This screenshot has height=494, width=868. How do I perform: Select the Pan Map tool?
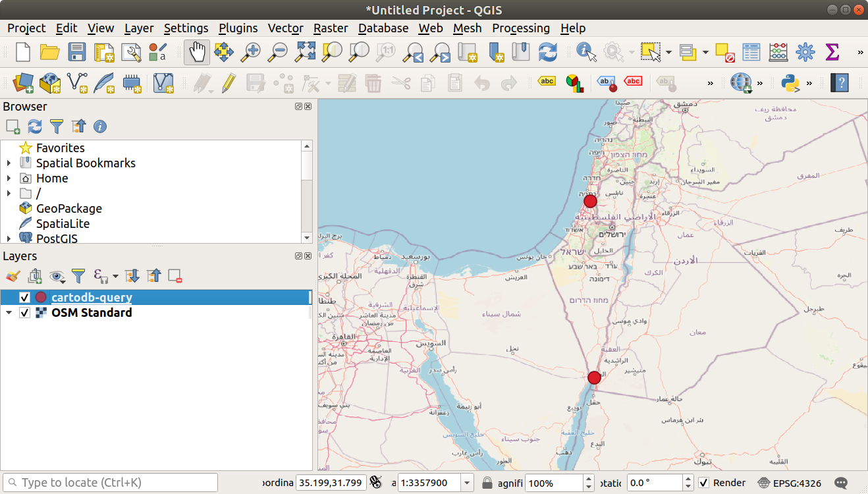pos(196,51)
